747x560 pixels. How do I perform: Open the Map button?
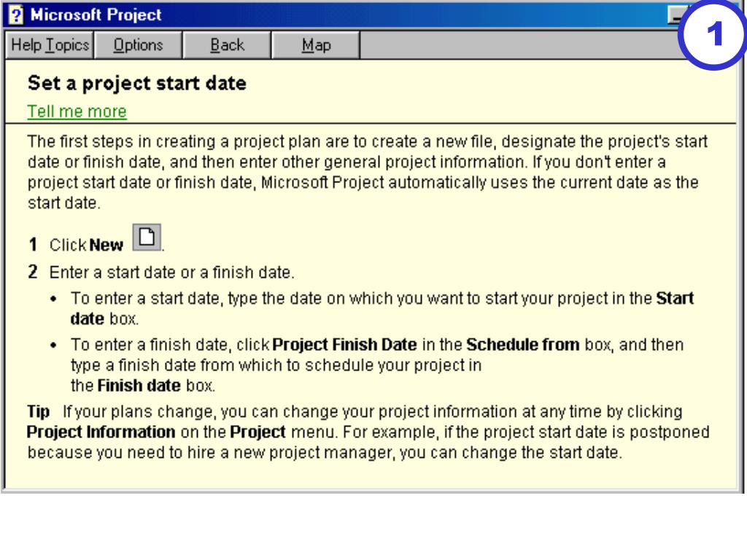pyautogui.click(x=316, y=45)
